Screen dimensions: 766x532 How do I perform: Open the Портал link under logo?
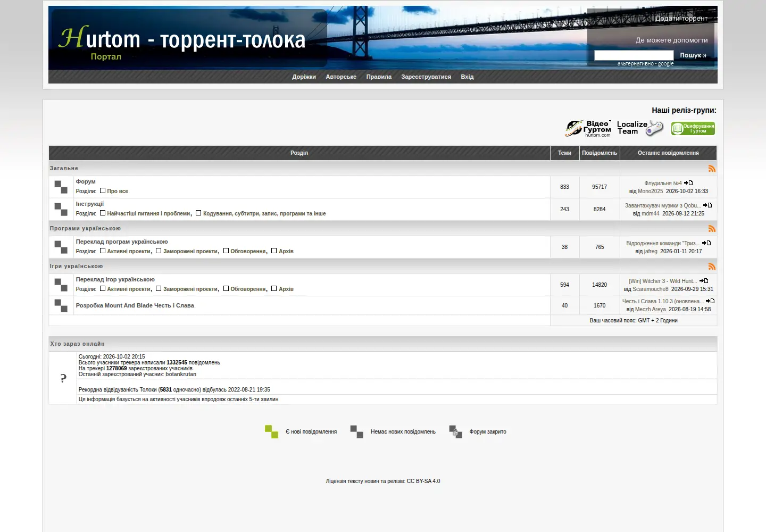point(106,57)
